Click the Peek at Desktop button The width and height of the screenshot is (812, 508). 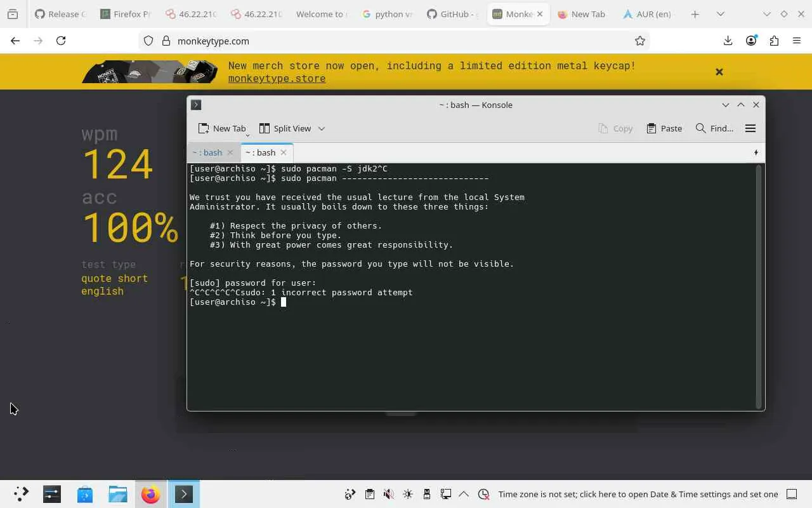pyautogui.click(x=792, y=494)
